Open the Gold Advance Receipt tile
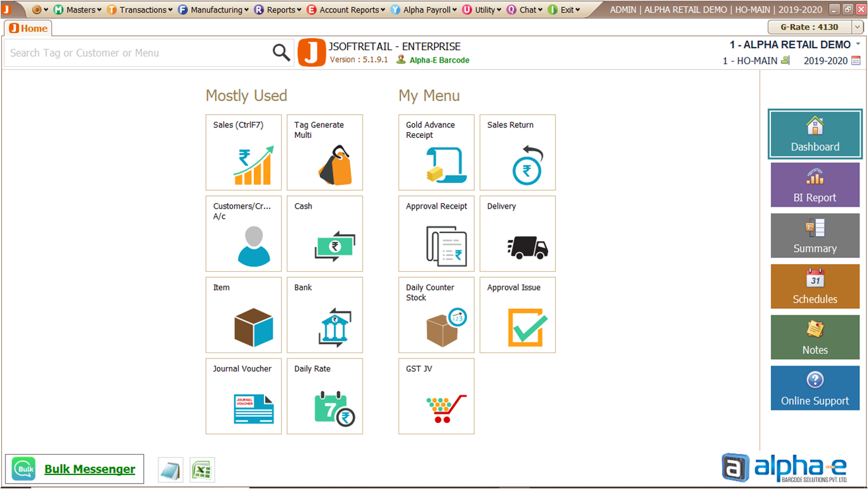 point(436,152)
